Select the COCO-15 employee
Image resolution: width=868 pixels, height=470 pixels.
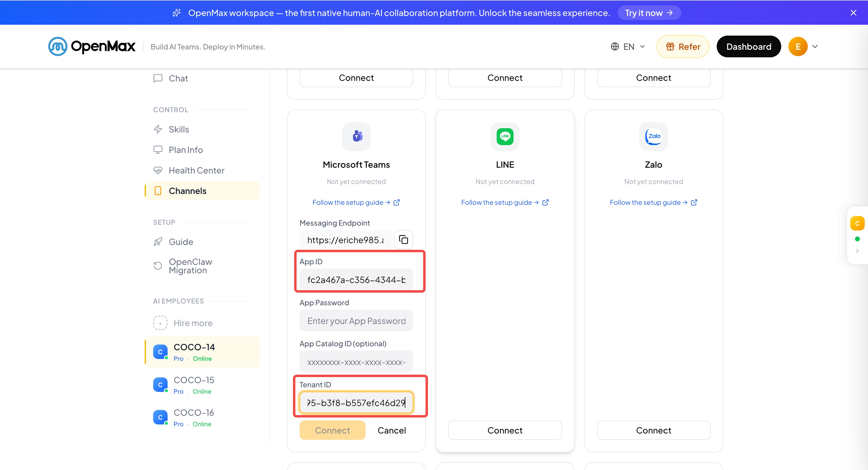(x=202, y=385)
